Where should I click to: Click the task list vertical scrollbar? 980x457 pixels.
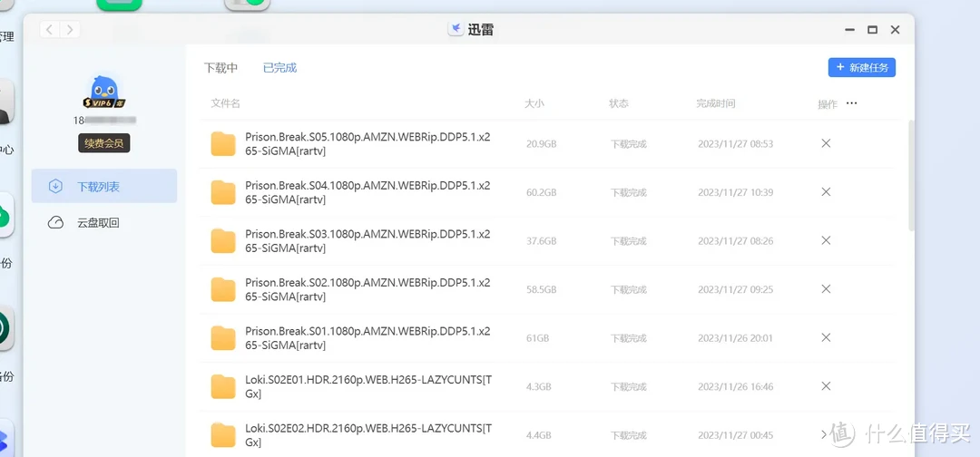(x=911, y=175)
